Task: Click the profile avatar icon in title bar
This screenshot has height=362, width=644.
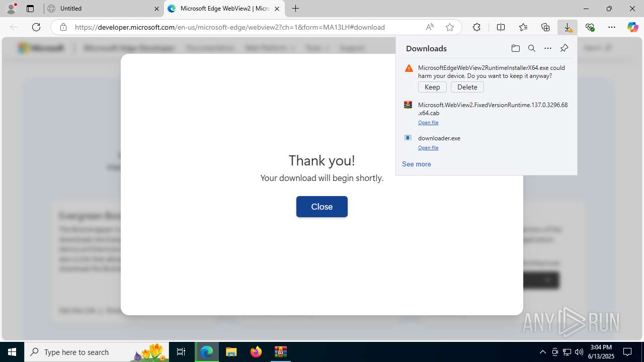Action: click(11, 9)
